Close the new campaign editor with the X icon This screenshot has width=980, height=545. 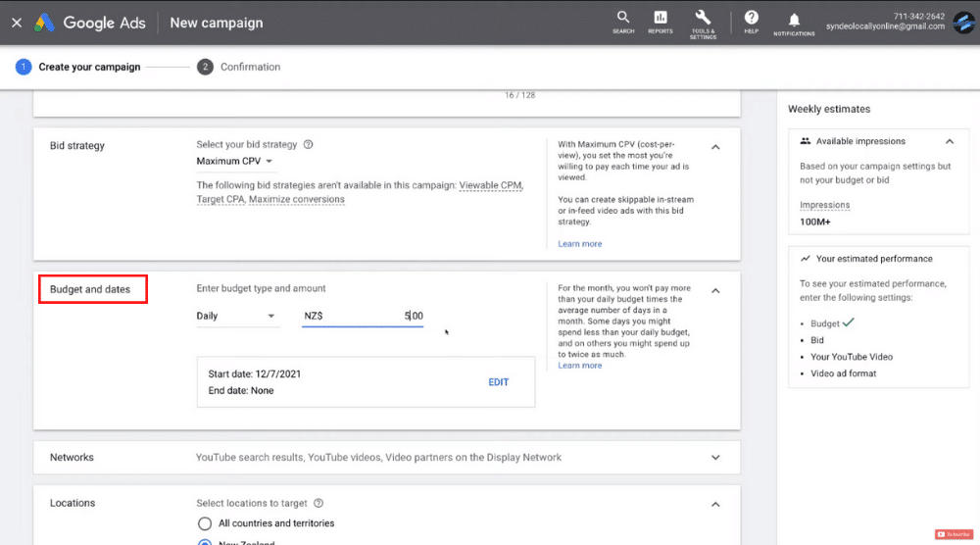point(17,24)
